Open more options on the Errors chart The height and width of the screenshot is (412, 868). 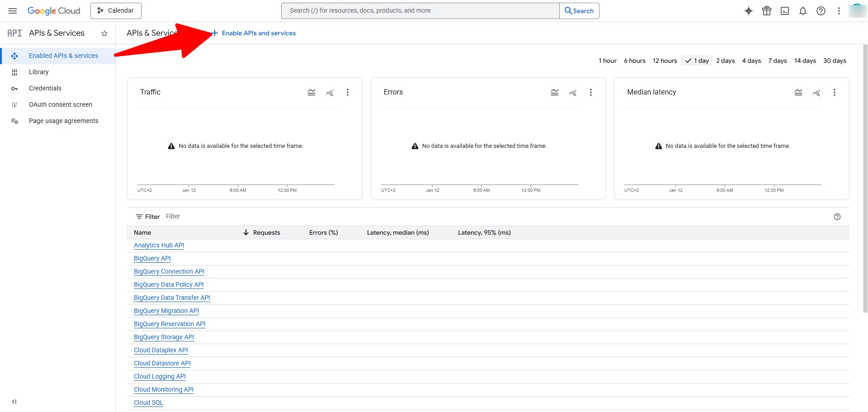(591, 92)
